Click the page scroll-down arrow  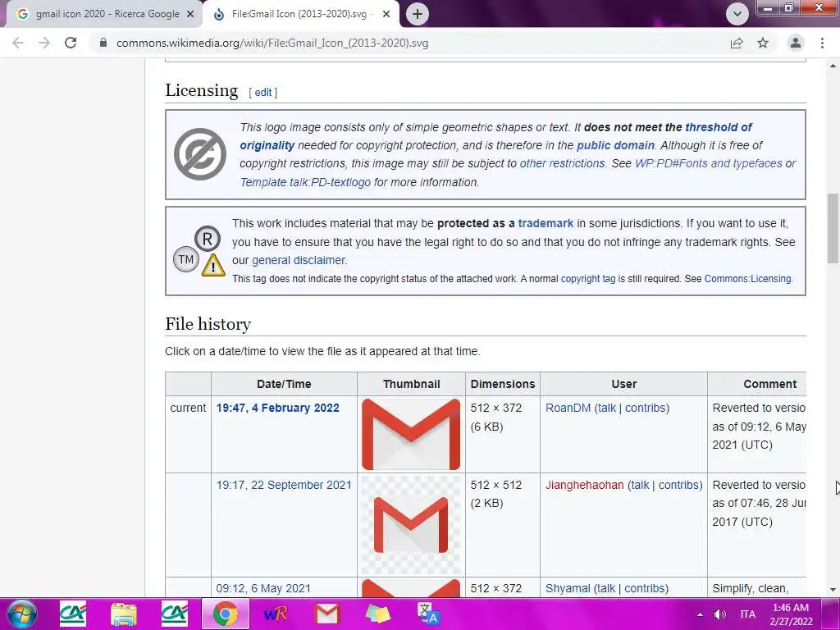click(833, 590)
